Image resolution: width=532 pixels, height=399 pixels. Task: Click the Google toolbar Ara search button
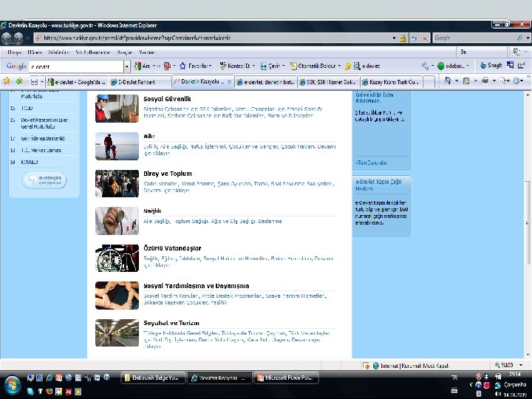click(142, 66)
